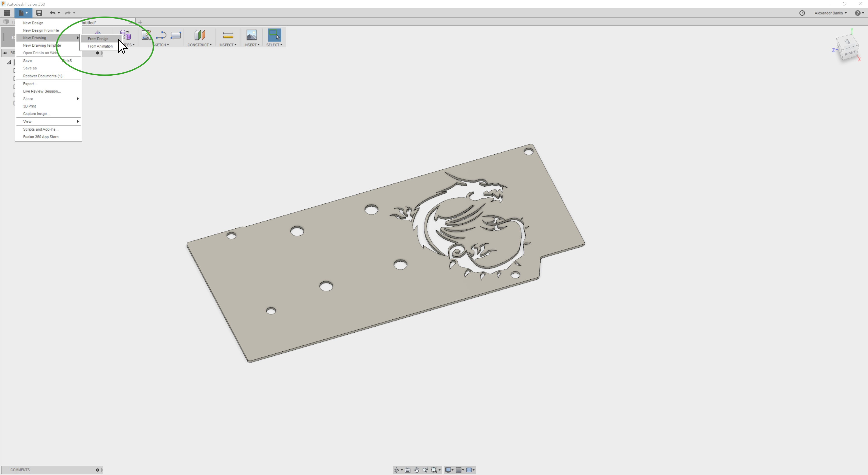Open the Help question mark icon
The height and width of the screenshot is (475, 868).
click(858, 13)
